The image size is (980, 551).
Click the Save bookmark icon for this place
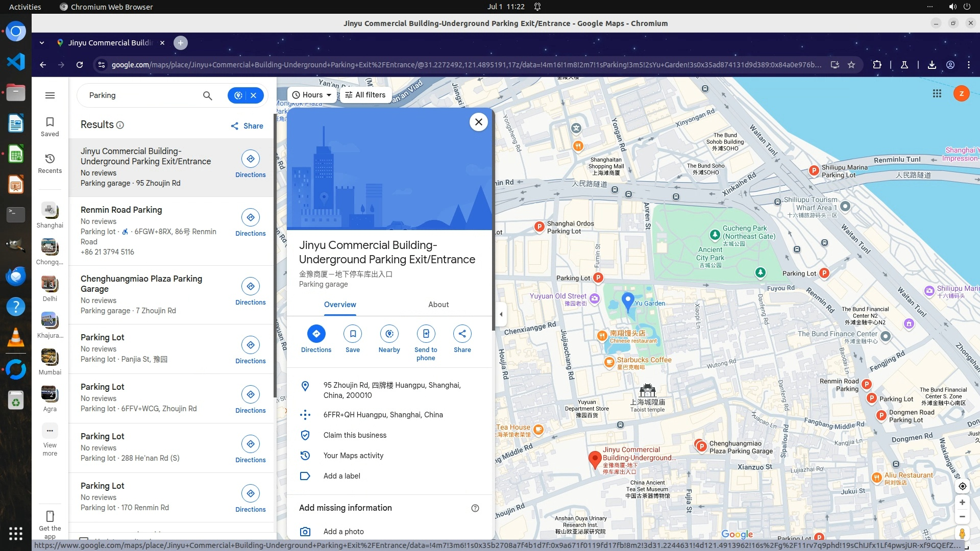pos(353,334)
